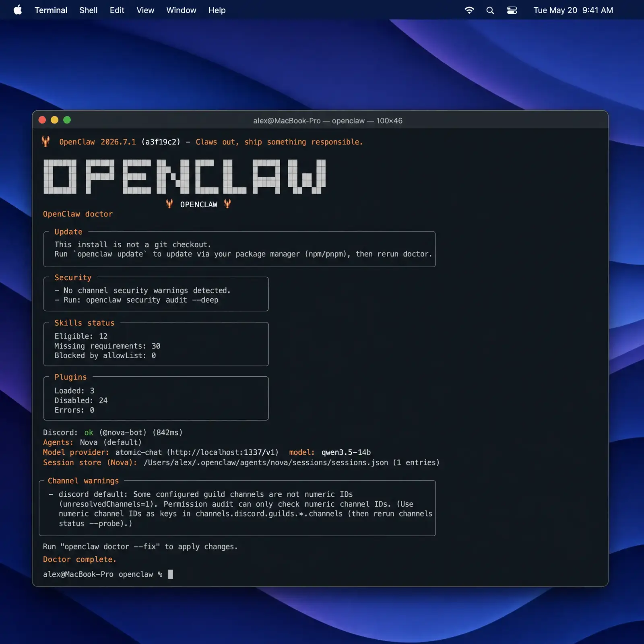
Task: Click the date and time in menu bar
Action: pyautogui.click(x=573, y=10)
